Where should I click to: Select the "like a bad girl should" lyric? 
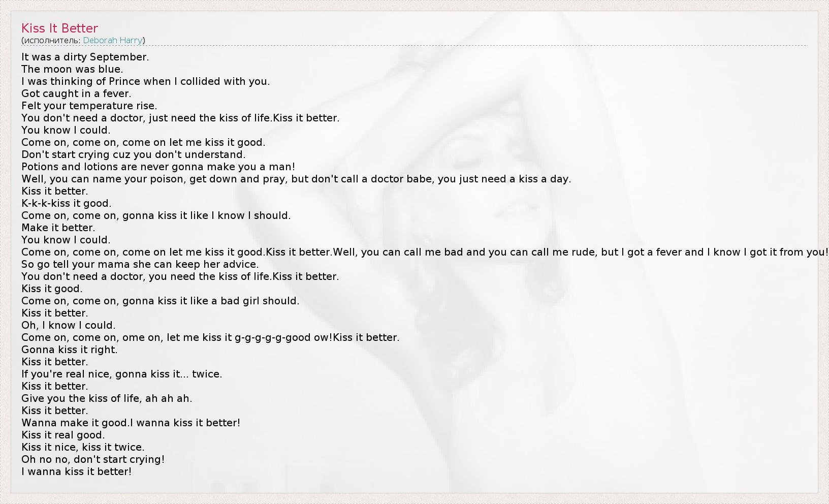pos(160,301)
